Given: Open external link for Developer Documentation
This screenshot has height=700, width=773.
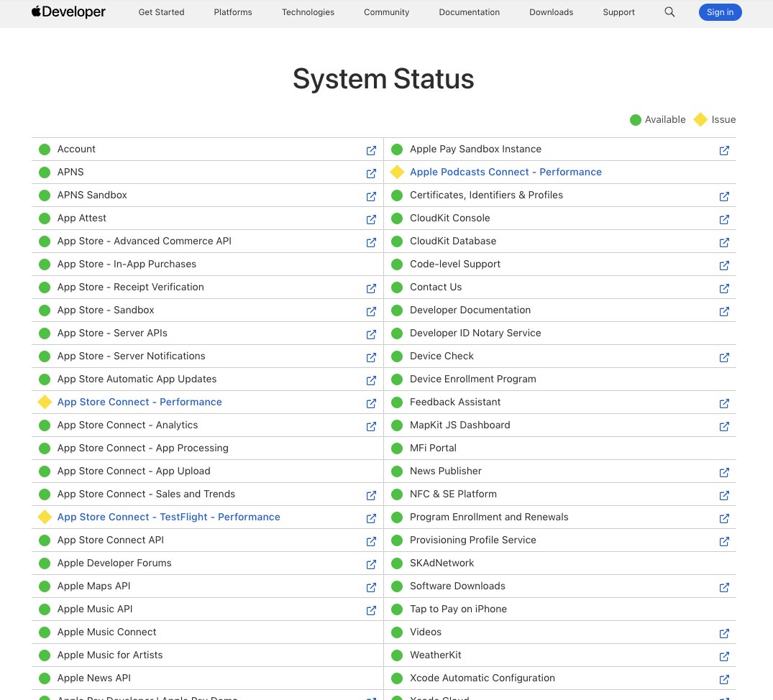Looking at the screenshot, I should tap(724, 311).
